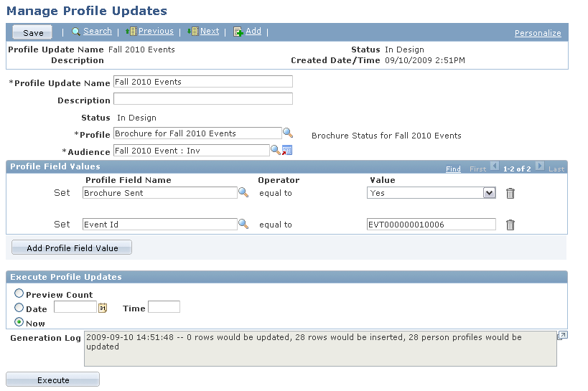Open the Search link in toolbar

click(x=98, y=31)
